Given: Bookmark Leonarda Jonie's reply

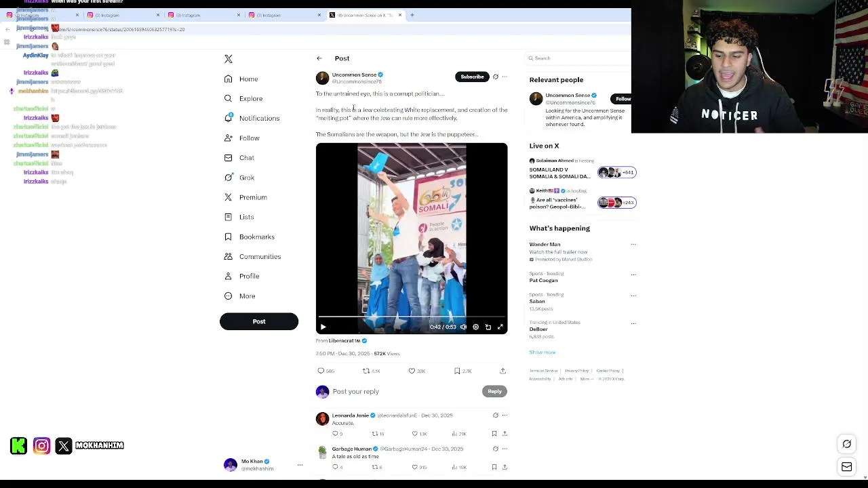Looking at the screenshot, I should click(x=494, y=434).
